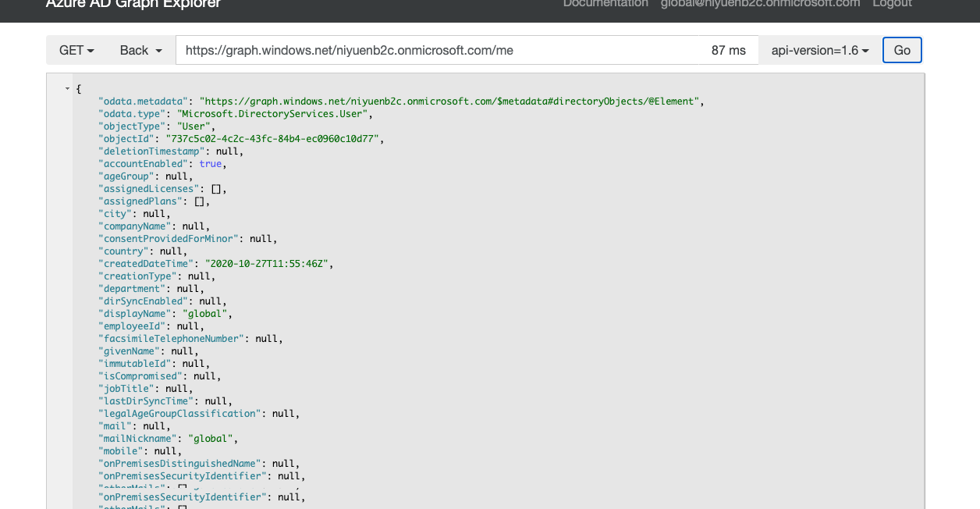The height and width of the screenshot is (509, 980).
Task: Select the mailNickname "global" value
Action: 211,439
